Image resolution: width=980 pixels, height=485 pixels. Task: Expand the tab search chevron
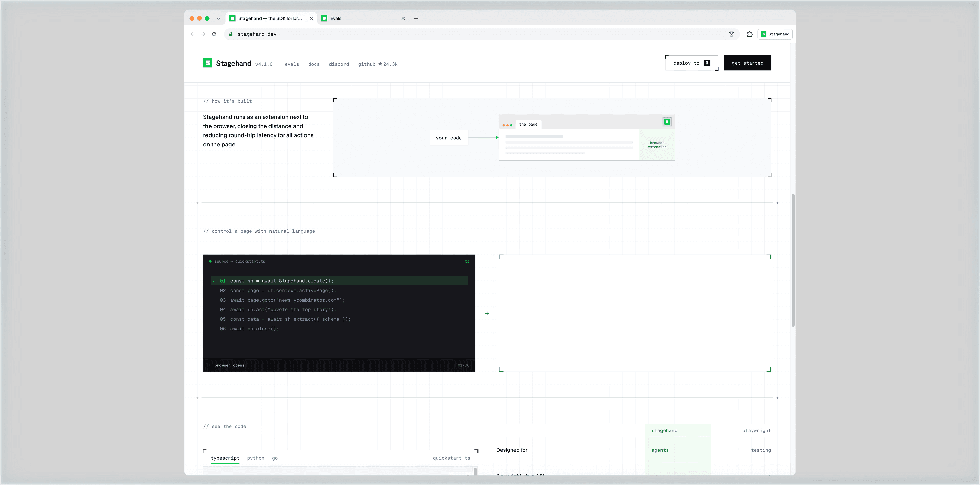click(218, 18)
